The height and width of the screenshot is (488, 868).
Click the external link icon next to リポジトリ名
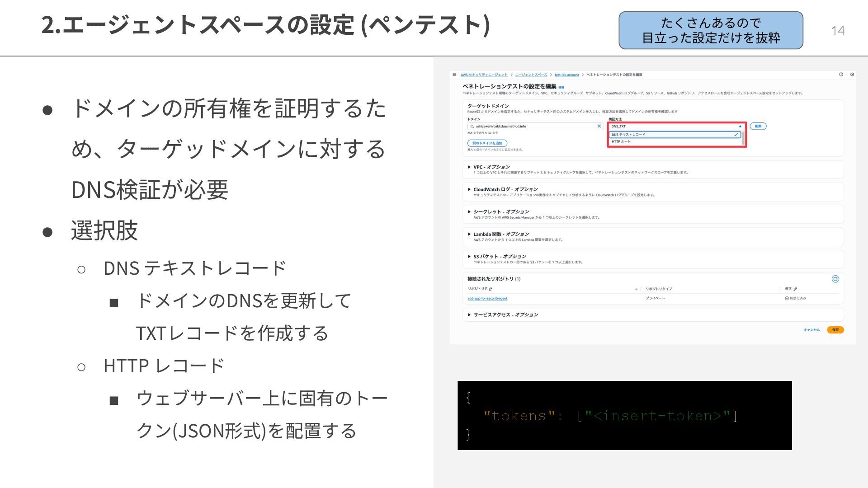click(x=491, y=289)
